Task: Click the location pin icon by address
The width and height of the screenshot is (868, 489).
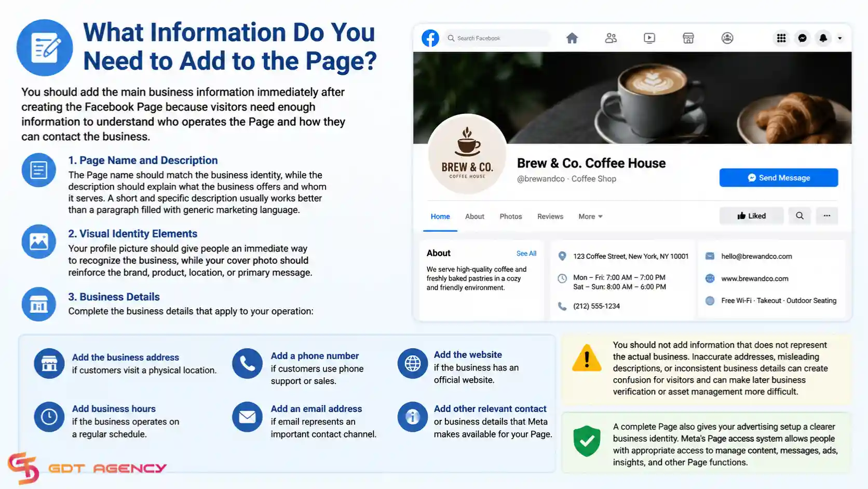Action: (x=562, y=256)
